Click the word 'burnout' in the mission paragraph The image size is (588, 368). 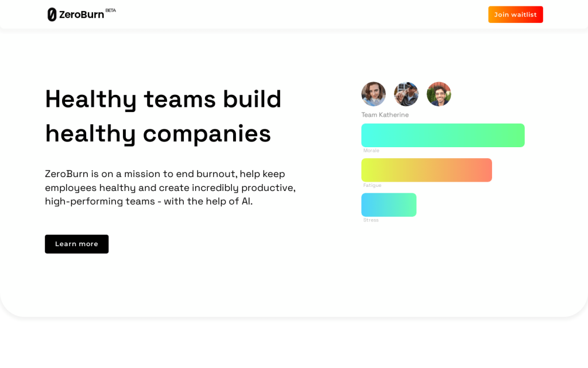216,174
